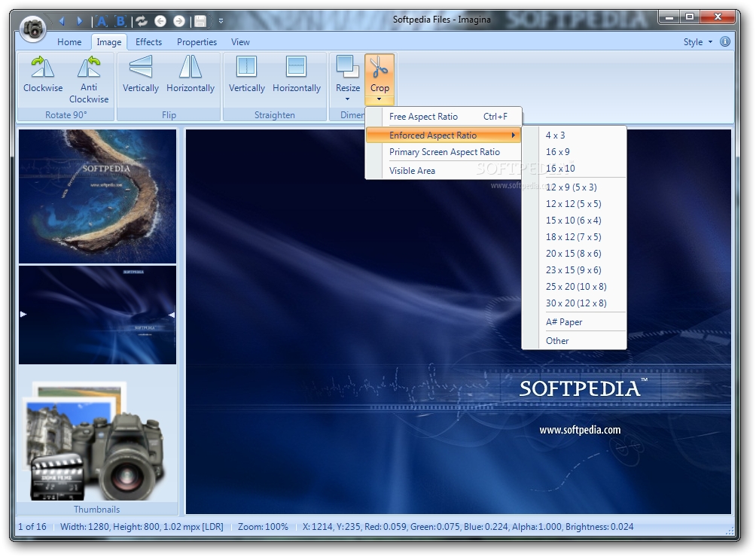Switch to the Image ribbon tab
This screenshot has width=756, height=557.
click(109, 42)
